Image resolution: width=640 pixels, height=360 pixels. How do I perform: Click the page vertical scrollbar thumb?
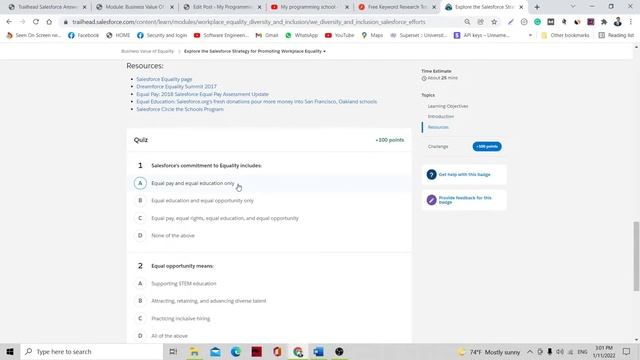coord(636,256)
